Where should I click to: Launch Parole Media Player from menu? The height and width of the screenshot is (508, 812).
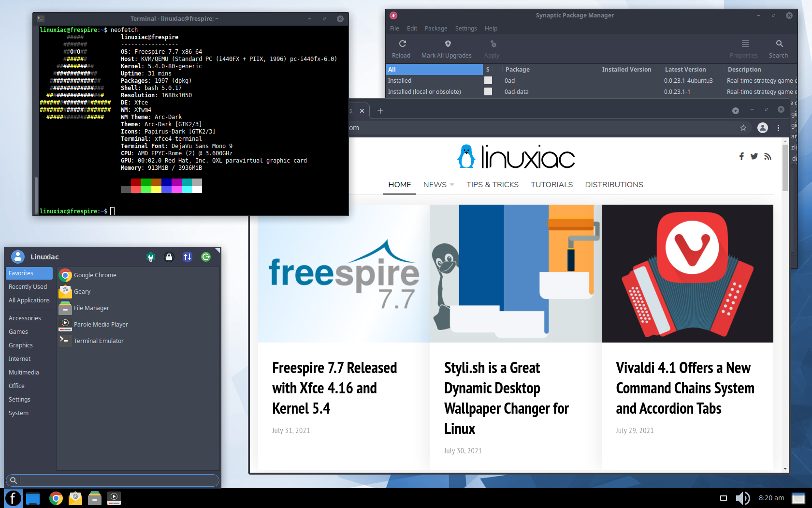click(x=138, y=325)
